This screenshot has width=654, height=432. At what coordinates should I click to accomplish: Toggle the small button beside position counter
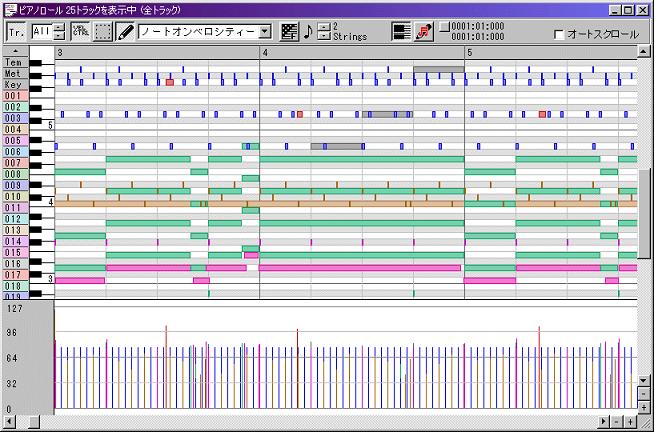(443, 27)
